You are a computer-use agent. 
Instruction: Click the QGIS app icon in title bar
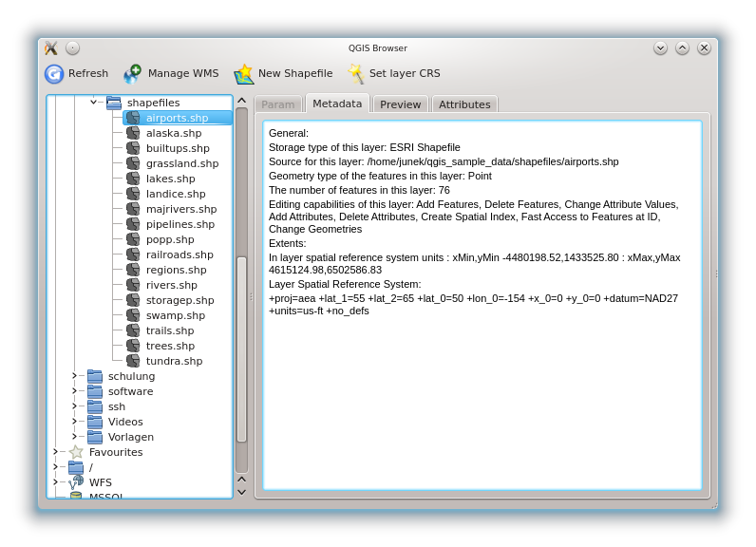pyautogui.click(x=51, y=47)
